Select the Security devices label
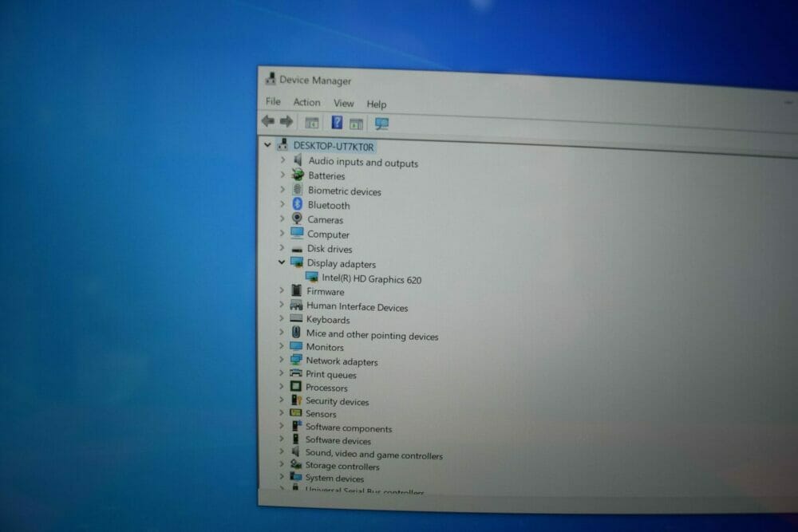Viewport: 798px width, 532px height. [x=337, y=401]
